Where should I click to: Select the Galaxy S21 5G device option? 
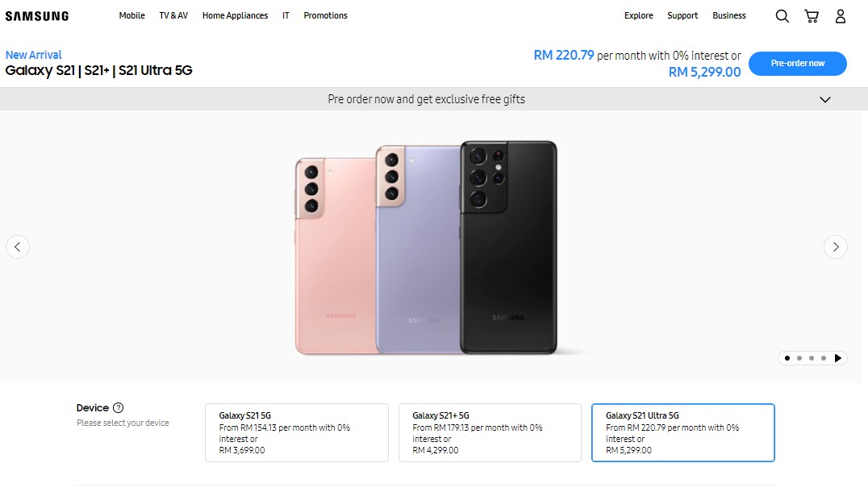click(x=297, y=432)
